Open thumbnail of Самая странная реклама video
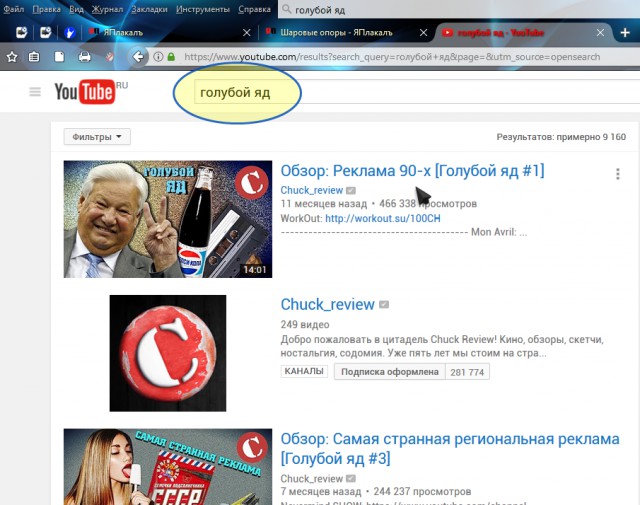 pyautogui.click(x=168, y=467)
